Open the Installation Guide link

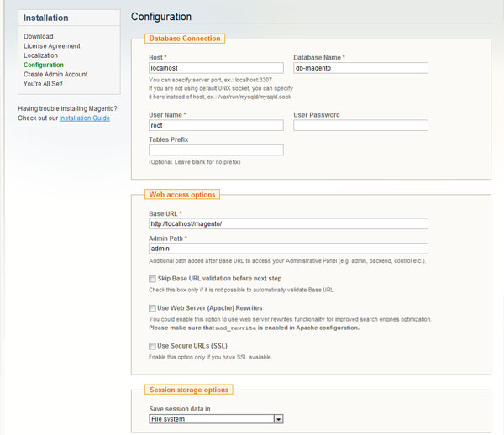point(85,118)
